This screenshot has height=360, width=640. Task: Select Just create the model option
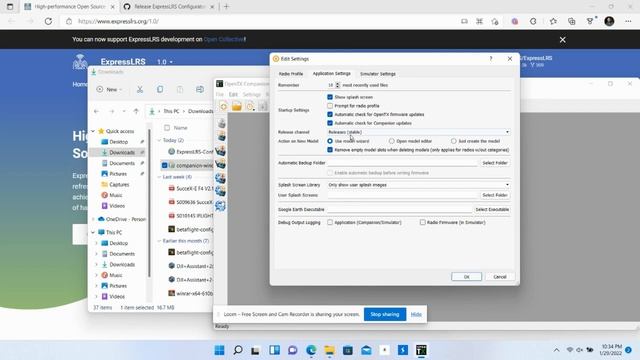[x=453, y=141]
